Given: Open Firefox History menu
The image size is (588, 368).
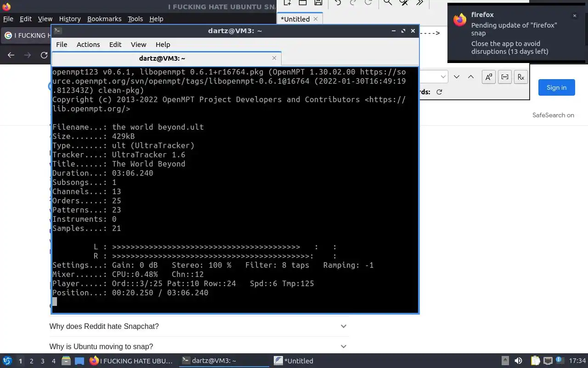Looking at the screenshot, I should click(70, 19).
